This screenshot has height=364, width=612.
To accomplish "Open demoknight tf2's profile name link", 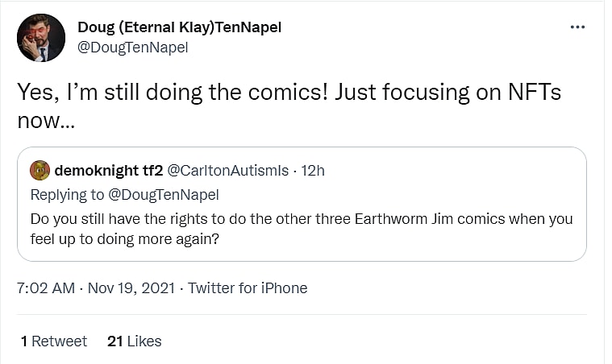I will 109,171.
